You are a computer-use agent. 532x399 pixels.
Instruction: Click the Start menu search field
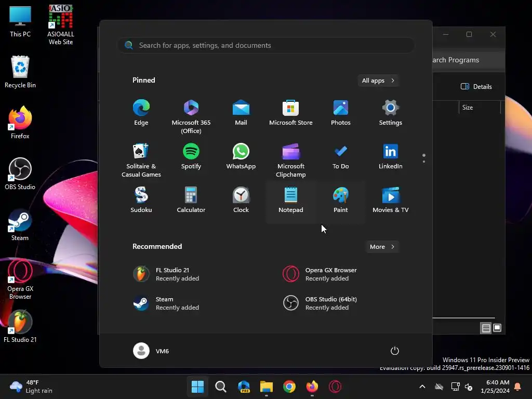point(266,45)
